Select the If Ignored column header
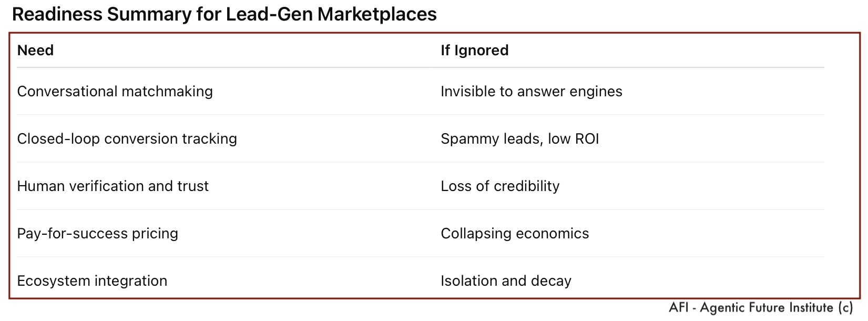The width and height of the screenshot is (868, 321). (474, 51)
